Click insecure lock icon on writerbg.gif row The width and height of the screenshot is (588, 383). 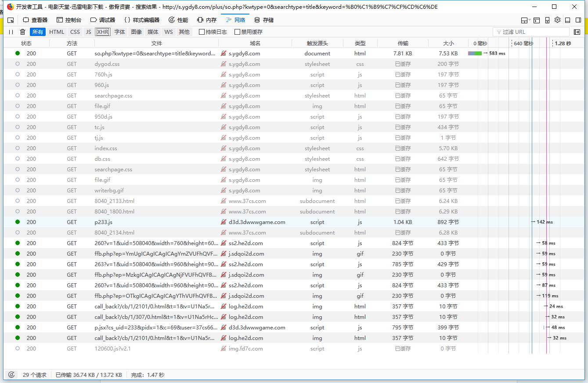(224, 191)
